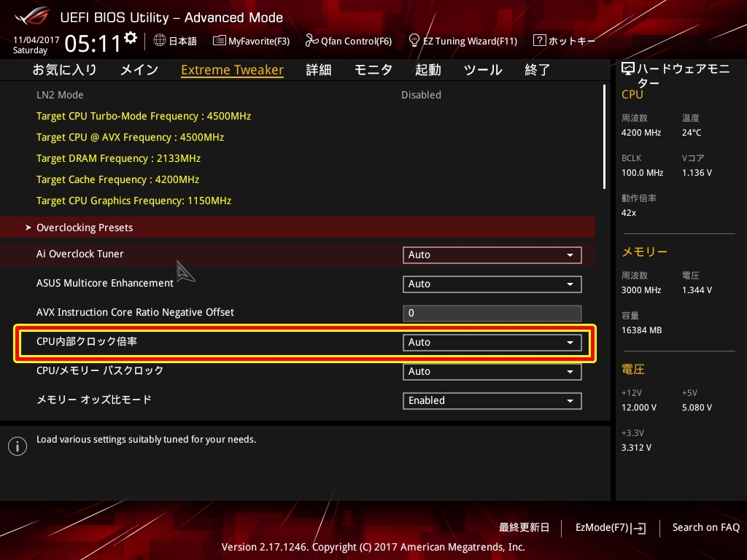Click the memory voltage 1.344 V reading
The height and width of the screenshot is (560, 747).
pyautogui.click(x=697, y=290)
